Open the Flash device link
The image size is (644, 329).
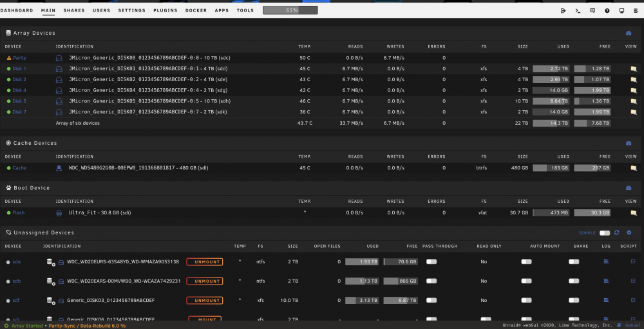(x=19, y=212)
